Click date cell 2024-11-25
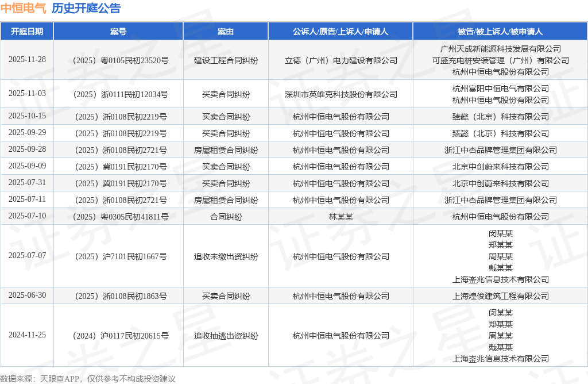 click(x=27, y=335)
